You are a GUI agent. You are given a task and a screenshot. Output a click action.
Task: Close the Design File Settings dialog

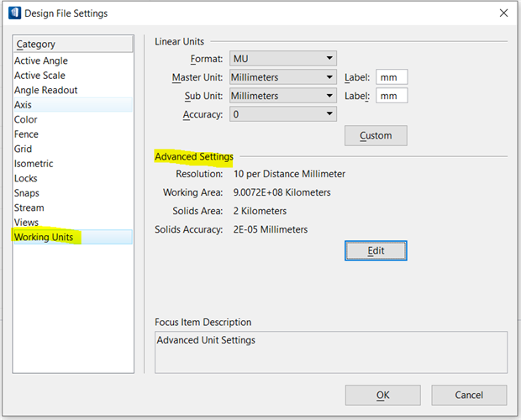coord(503,13)
